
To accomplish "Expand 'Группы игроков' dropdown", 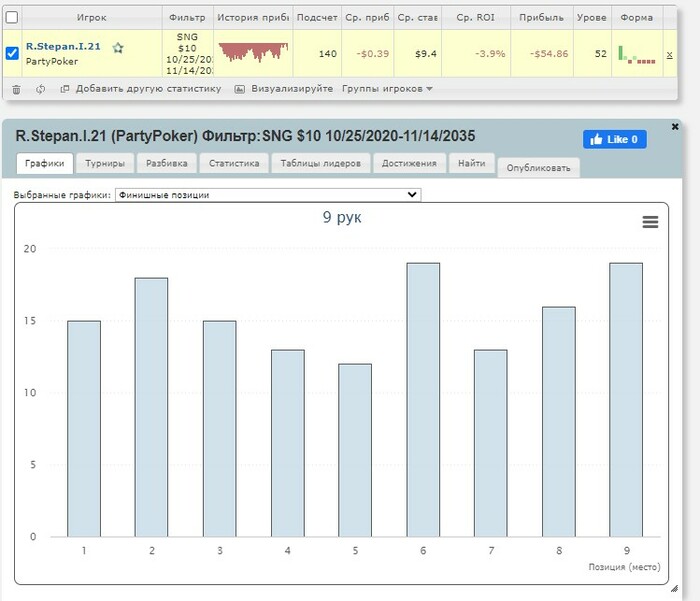I will pyautogui.click(x=387, y=89).
